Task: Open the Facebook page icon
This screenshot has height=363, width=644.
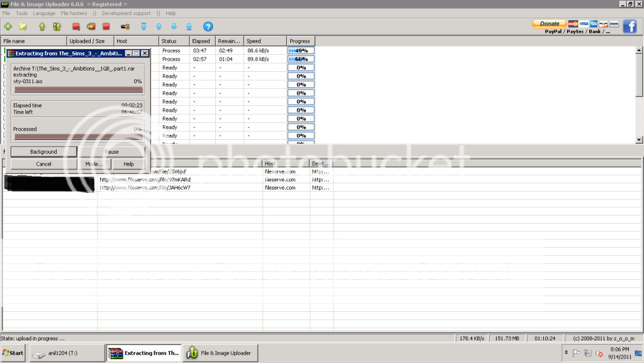Action: (630, 26)
